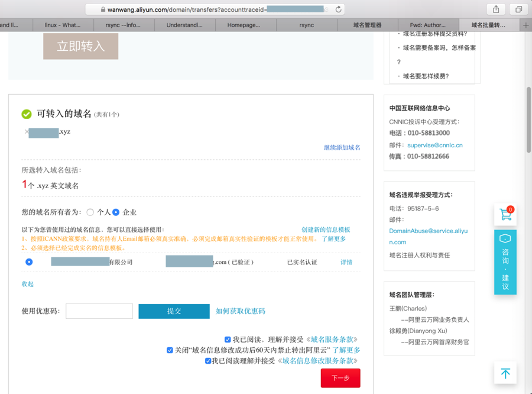Image resolution: width=532 pixels, height=394 pixels.
Task: Click the 已实名认证 status text
Action: pos(302,262)
